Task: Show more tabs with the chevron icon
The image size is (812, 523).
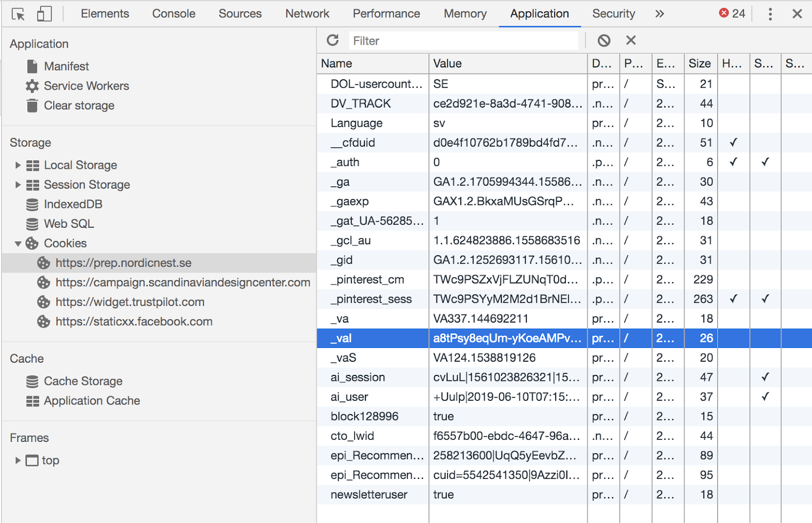Action: pyautogui.click(x=659, y=14)
